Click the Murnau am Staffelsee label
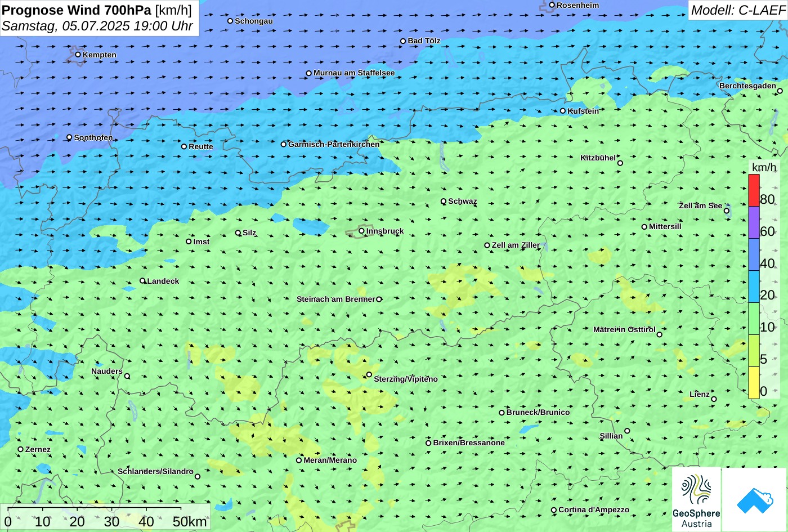Screen dimensions: 788x532 tap(354, 73)
